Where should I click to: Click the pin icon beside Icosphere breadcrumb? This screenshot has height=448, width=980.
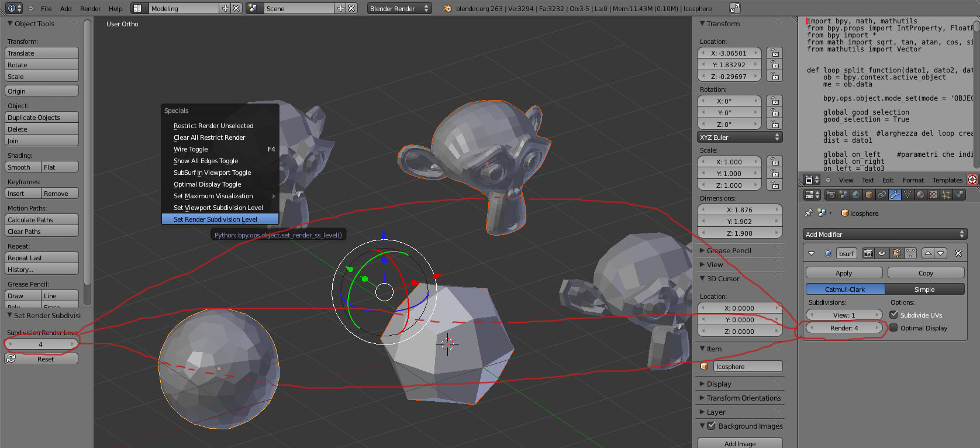click(809, 213)
